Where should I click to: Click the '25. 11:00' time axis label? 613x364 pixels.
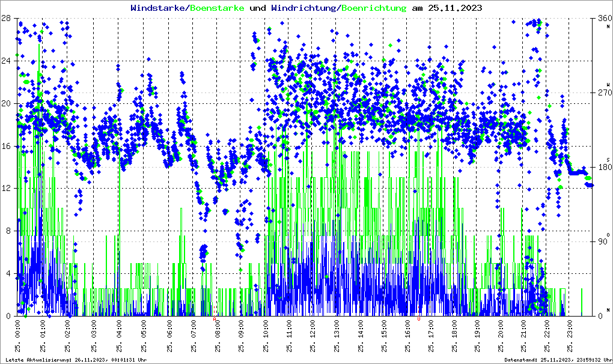click(x=289, y=336)
